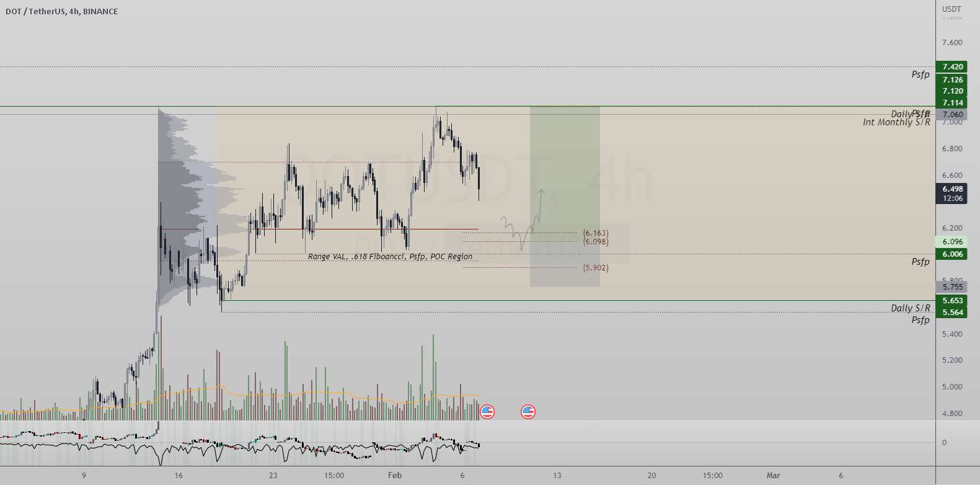Click the (6.163) level annotation

click(596, 233)
